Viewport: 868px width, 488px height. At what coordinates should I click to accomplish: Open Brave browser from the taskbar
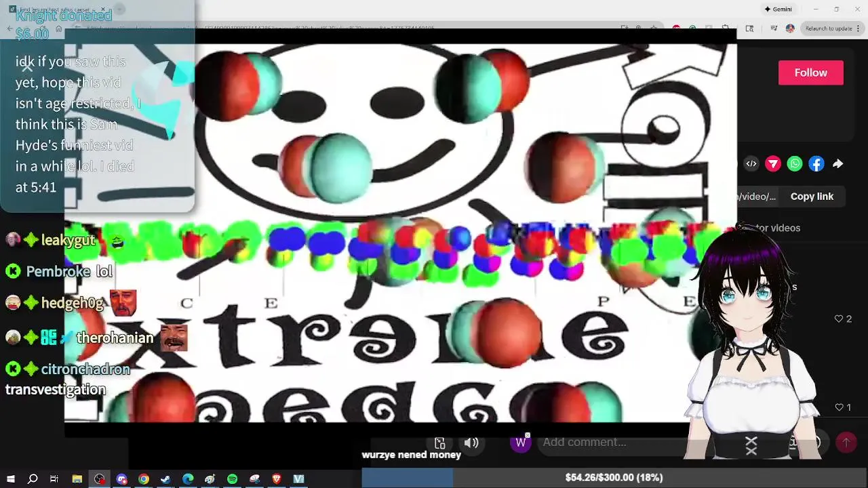click(277, 479)
